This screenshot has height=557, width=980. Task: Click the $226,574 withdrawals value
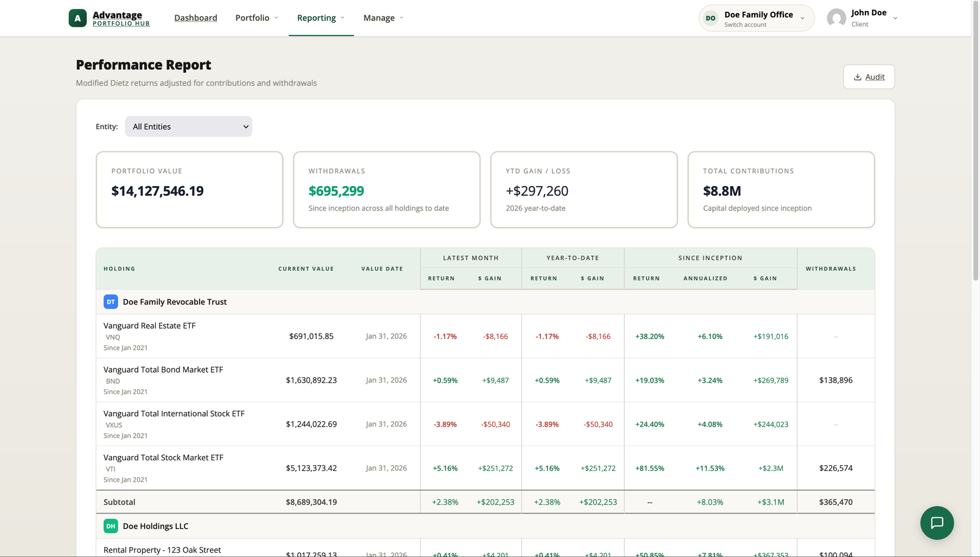click(x=836, y=468)
